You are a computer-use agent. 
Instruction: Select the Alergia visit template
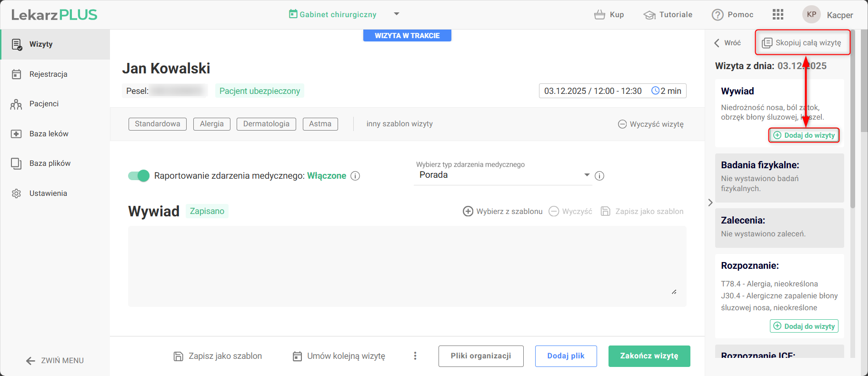coord(211,124)
